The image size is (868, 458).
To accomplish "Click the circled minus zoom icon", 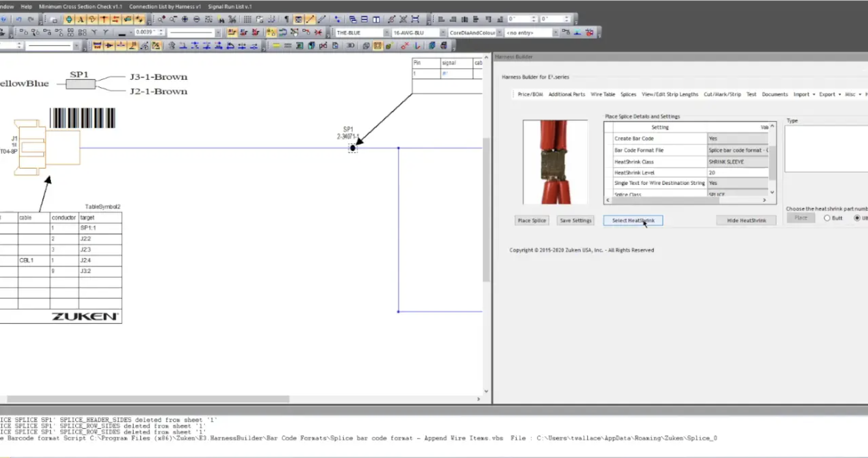I will pos(197,19).
